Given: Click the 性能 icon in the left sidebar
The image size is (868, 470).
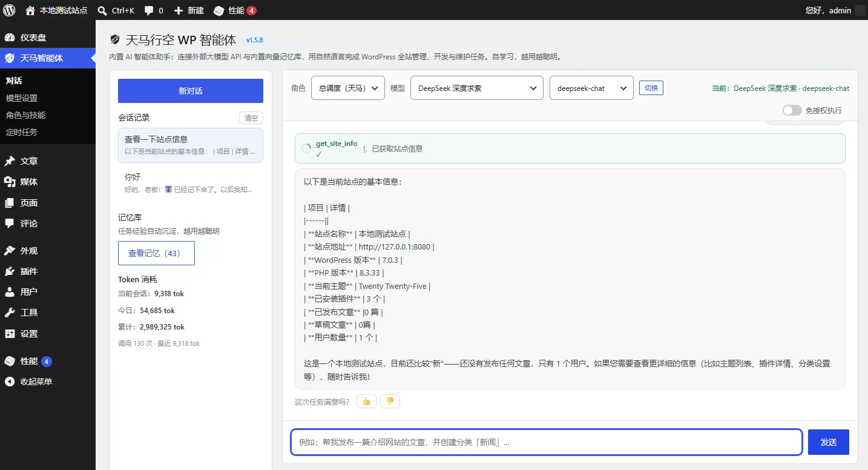Looking at the screenshot, I should point(10,361).
